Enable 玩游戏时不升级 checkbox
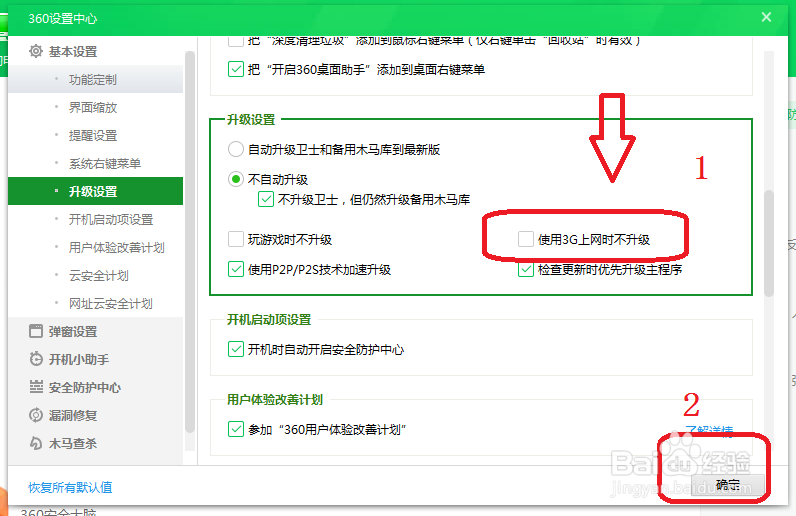The image size is (796, 516). (236, 239)
